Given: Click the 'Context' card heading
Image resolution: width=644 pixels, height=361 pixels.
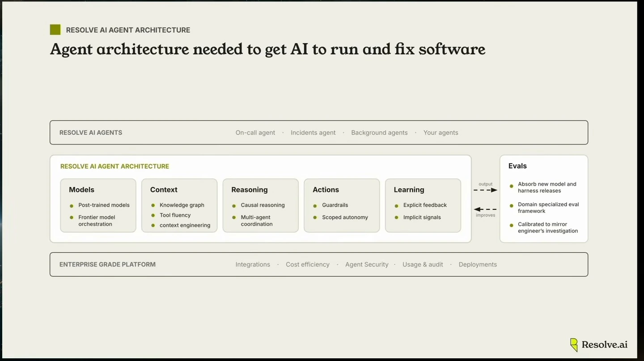Looking at the screenshot, I should [x=164, y=190].
